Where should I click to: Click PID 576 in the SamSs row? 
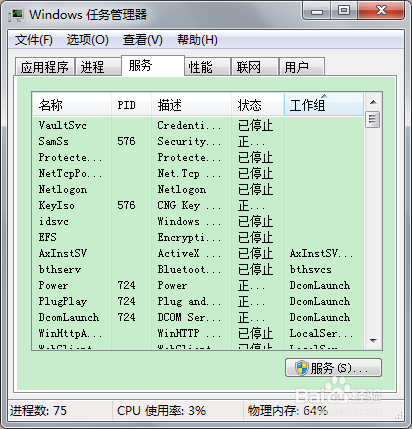[126, 141]
